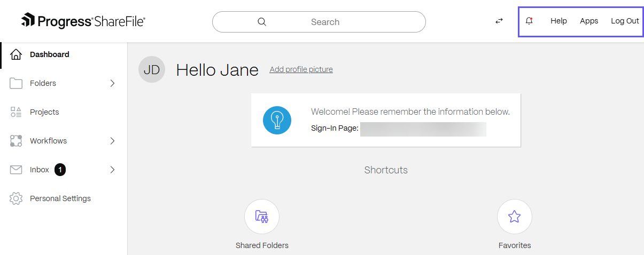Open Projects from the sidebar
644x255 pixels.
pyautogui.click(x=44, y=112)
